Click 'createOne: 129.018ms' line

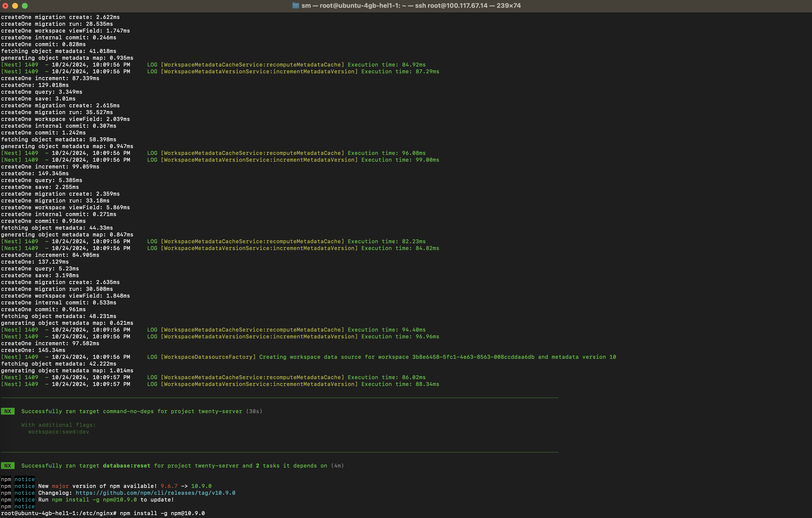tap(35, 85)
